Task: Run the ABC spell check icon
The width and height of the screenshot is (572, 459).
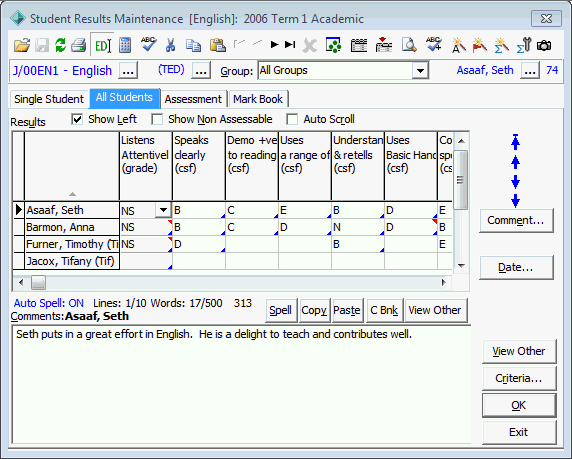Action: pyautogui.click(x=149, y=45)
